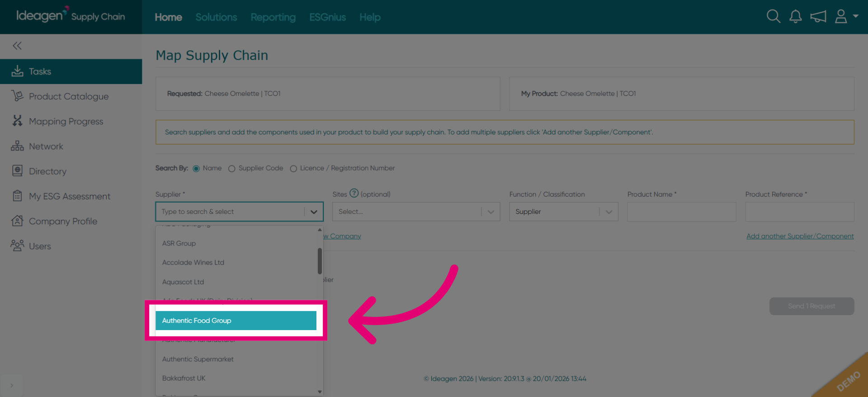This screenshot has width=868, height=397.
Task: Expand the panel with bottom-left arrow
Action: pyautogui.click(x=12, y=385)
